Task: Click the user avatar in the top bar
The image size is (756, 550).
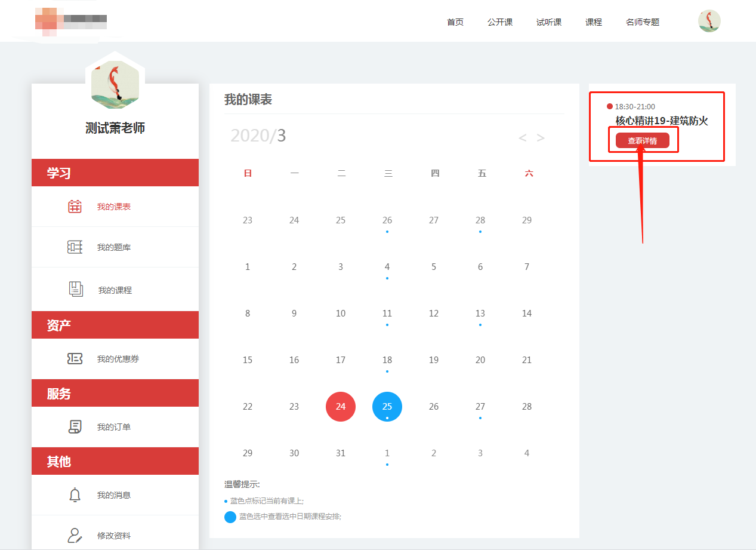Action: click(708, 20)
